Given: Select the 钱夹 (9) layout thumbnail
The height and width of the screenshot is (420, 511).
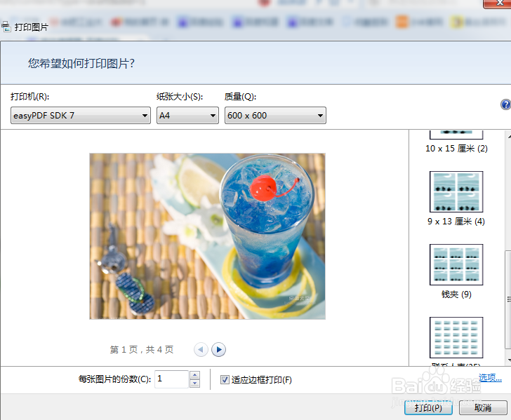Looking at the screenshot, I should click(456, 265).
